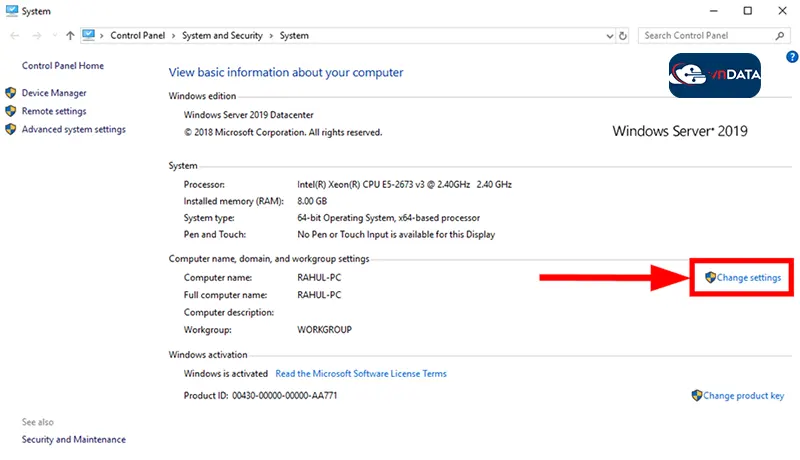Close the System window
Screen dimensions: 800x460
pyautogui.click(x=782, y=11)
